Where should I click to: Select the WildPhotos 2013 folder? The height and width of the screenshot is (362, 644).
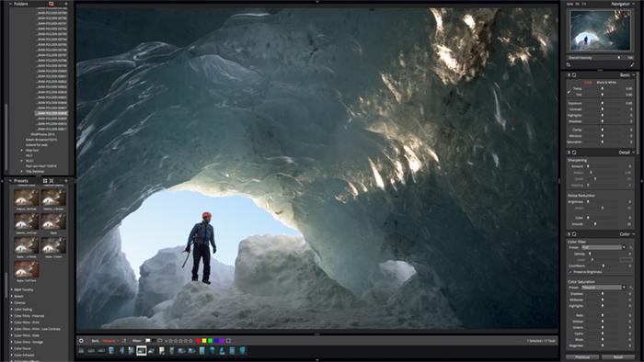tap(42, 134)
